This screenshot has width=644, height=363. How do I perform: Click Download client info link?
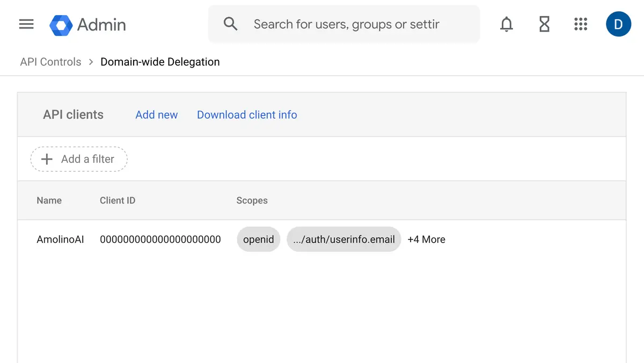pos(247,115)
